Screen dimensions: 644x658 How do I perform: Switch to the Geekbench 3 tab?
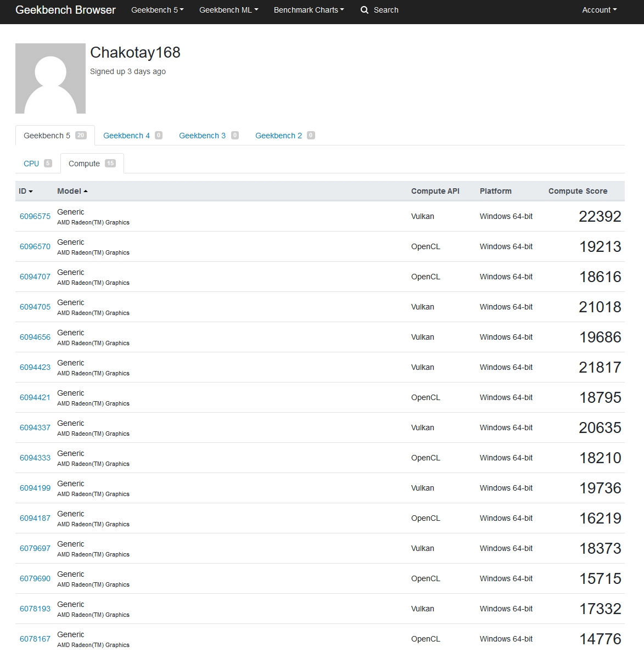[209, 136]
